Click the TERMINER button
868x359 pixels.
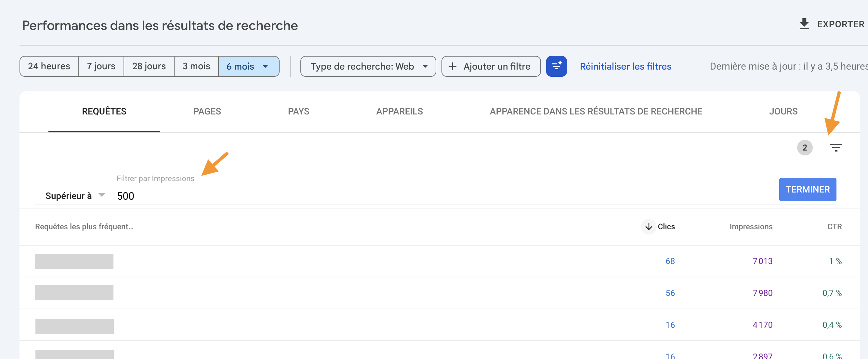[x=807, y=190]
